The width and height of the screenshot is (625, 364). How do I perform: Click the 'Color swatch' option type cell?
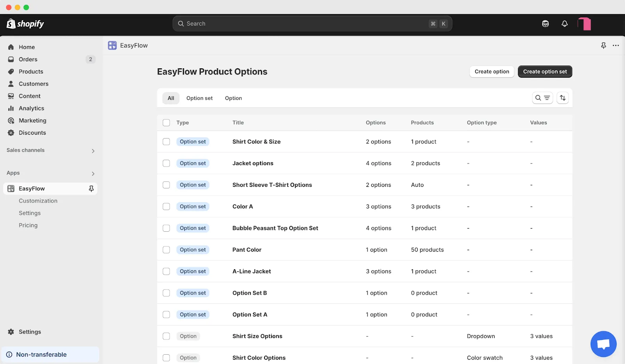485,358
